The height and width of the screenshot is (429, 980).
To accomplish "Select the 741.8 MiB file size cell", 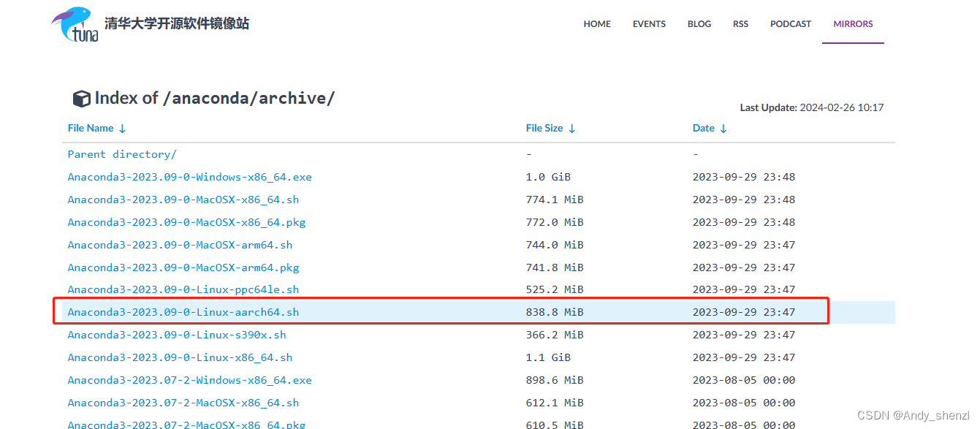I will click(555, 267).
